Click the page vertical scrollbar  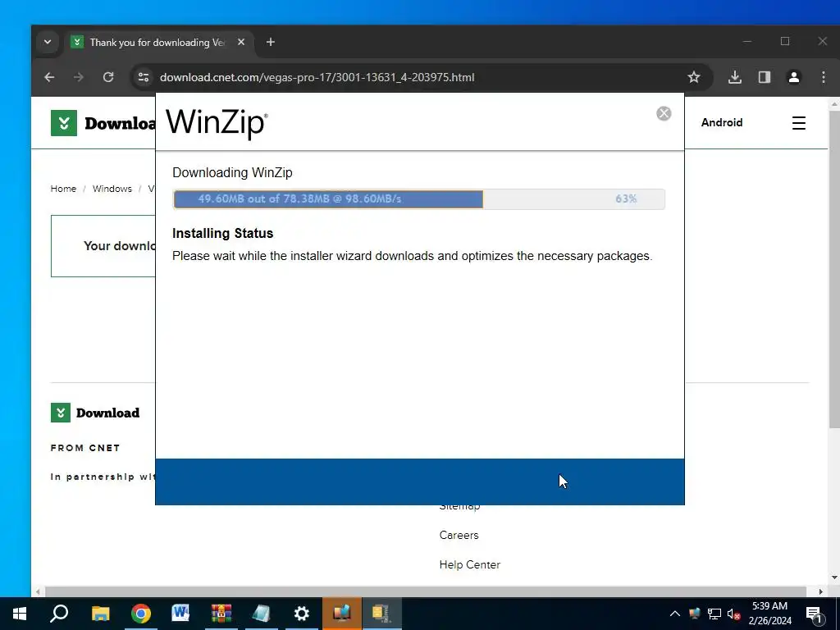(x=833, y=268)
